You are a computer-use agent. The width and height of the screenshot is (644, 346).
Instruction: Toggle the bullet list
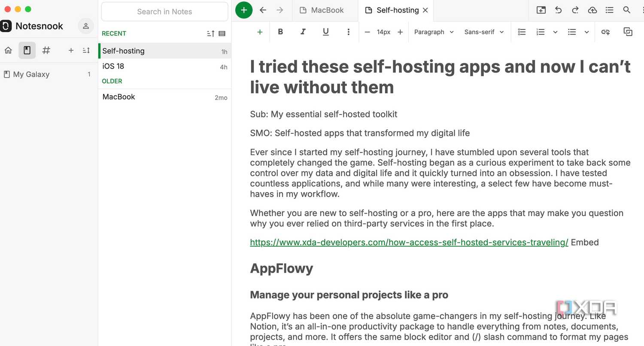pyautogui.click(x=572, y=32)
